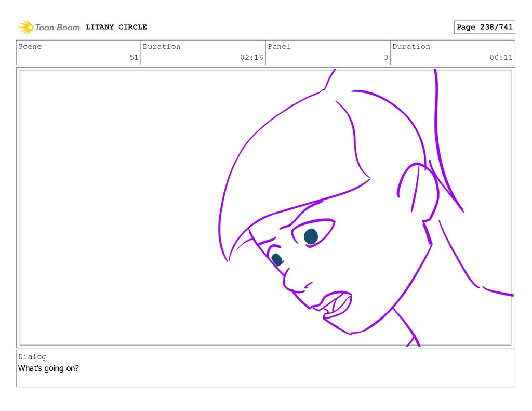Click the panel duration value 00:11
Screen dimensions: 532x411
pos(501,57)
